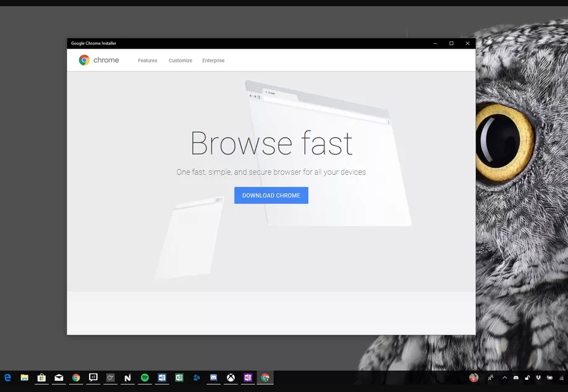
Task: Click the battery status tray icon
Action: click(x=549, y=378)
